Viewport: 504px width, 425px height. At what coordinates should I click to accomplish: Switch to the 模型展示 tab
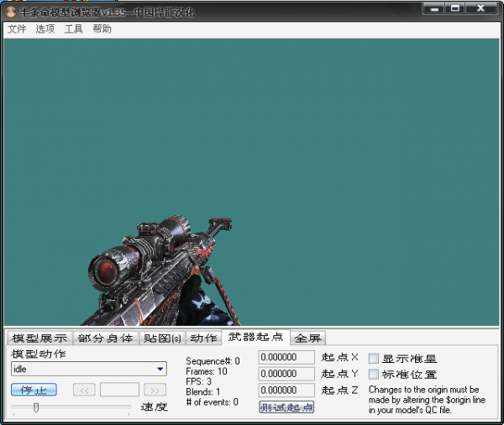[x=39, y=338]
